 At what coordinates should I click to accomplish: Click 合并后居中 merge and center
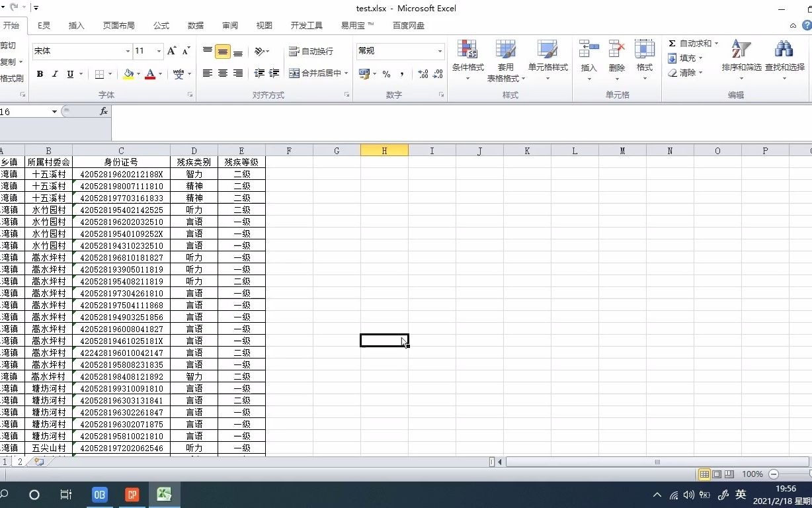(x=315, y=73)
